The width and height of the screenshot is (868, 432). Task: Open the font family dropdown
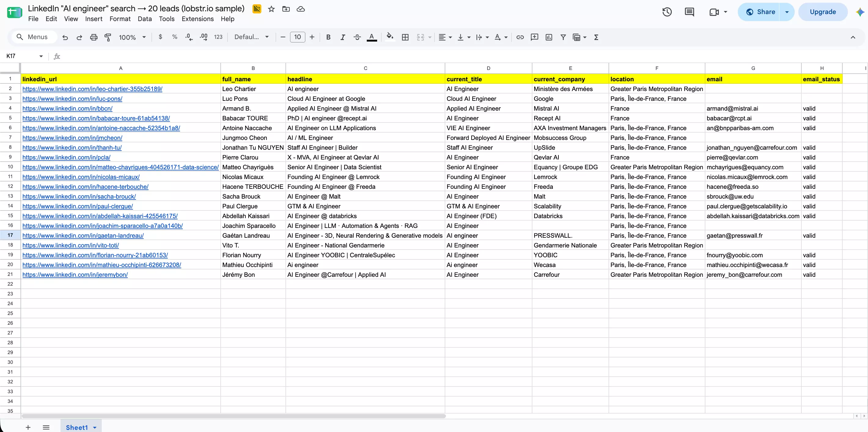tap(251, 37)
